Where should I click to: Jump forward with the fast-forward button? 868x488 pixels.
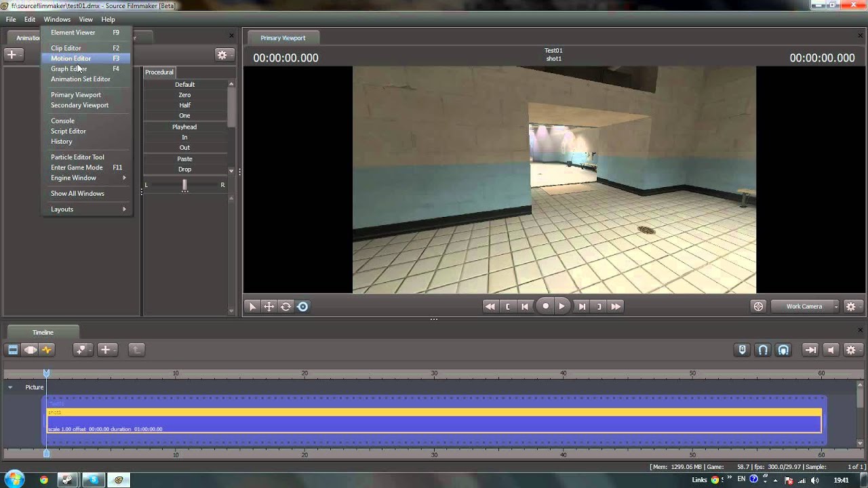point(616,306)
